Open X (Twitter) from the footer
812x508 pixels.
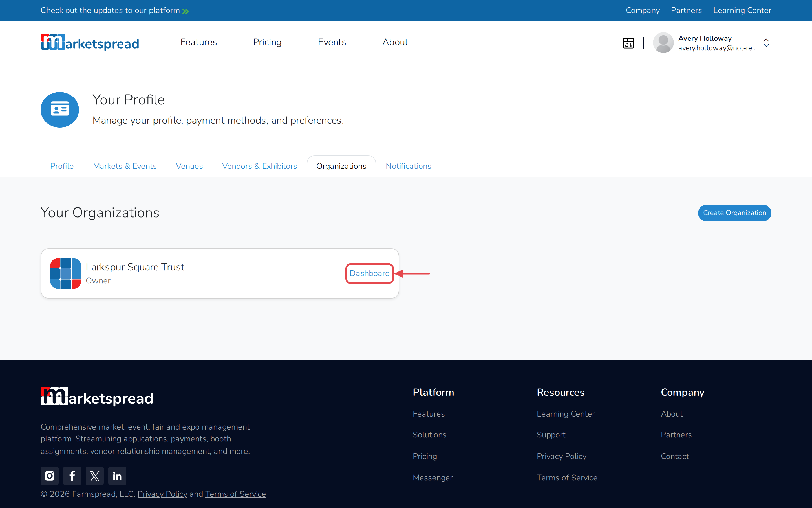coord(95,476)
